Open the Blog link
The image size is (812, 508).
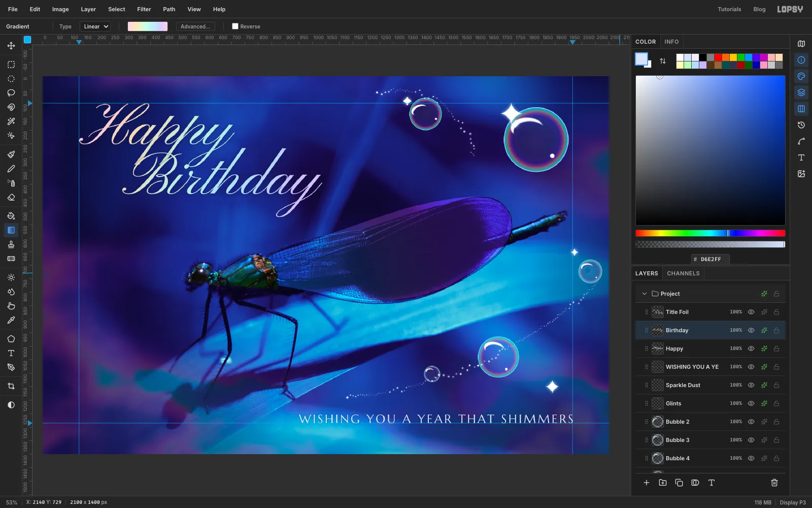759,9
